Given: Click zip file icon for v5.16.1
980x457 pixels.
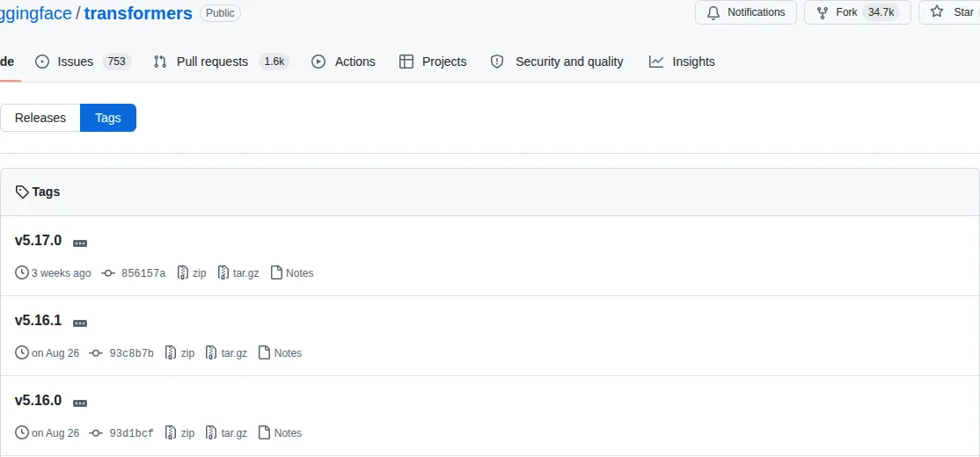Looking at the screenshot, I should tap(172, 352).
